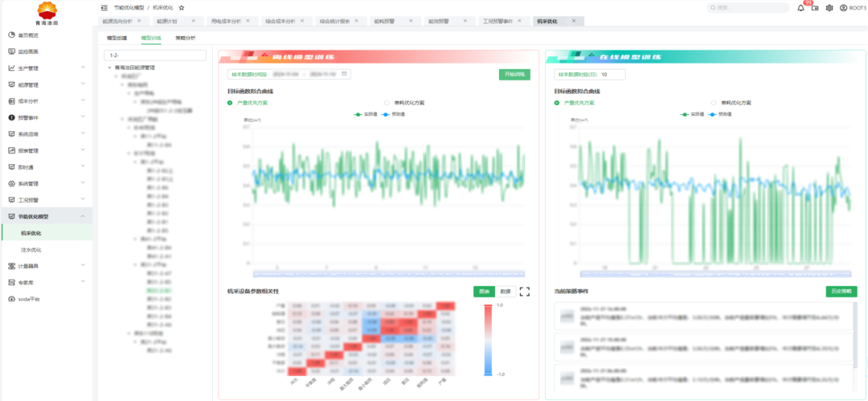Click the 计量器具 sidebar icon
868x401 pixels.
pos(11,266)
